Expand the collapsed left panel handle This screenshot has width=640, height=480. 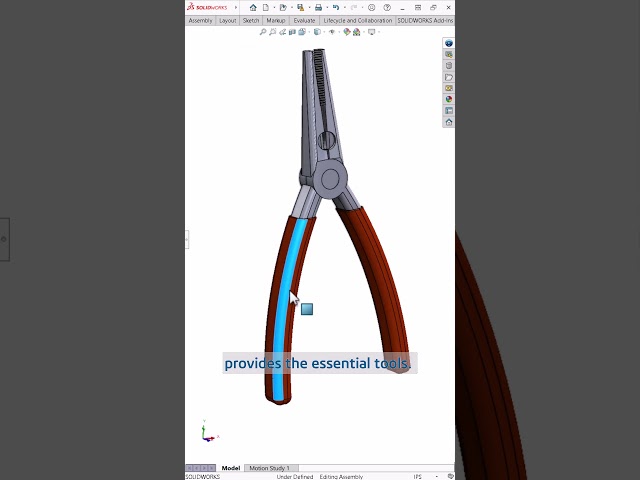point(187,239)
